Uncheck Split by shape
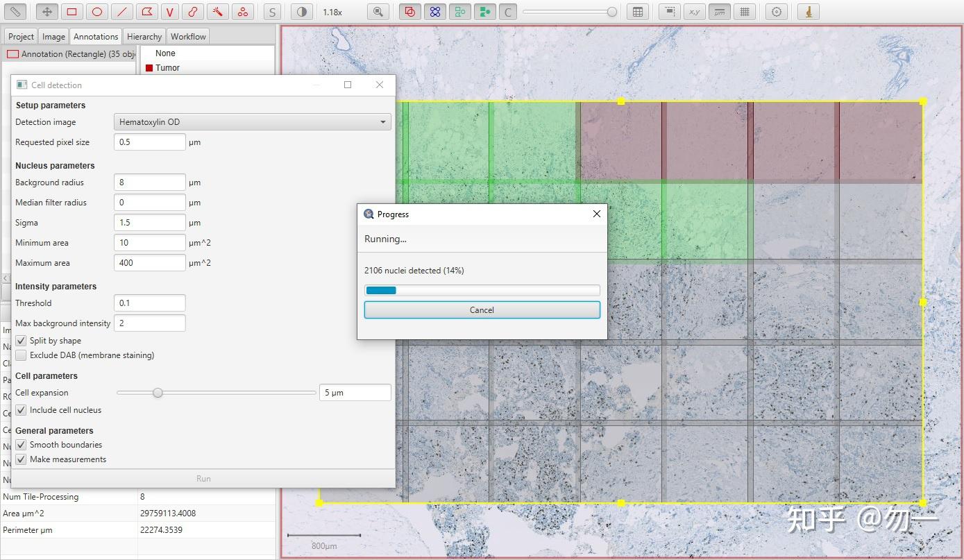Screen dimensions: 964x560 point(22,341)
